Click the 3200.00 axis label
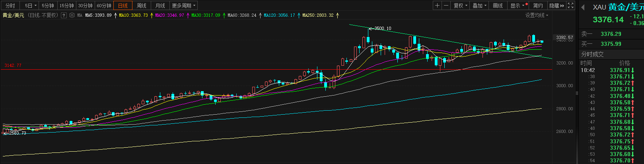 (564, 63)
